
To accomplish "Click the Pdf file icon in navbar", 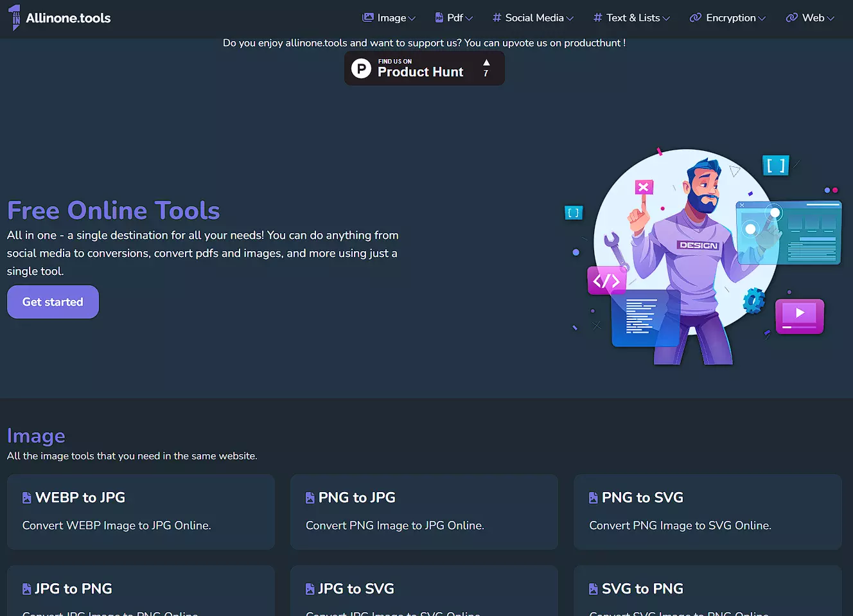I will point(439,18).
